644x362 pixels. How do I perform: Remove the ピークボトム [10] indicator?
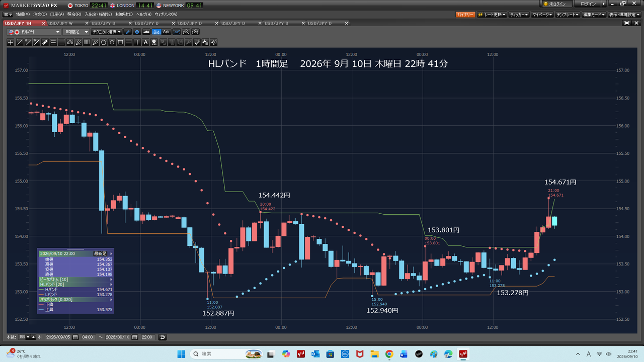(x=111, y=279)
